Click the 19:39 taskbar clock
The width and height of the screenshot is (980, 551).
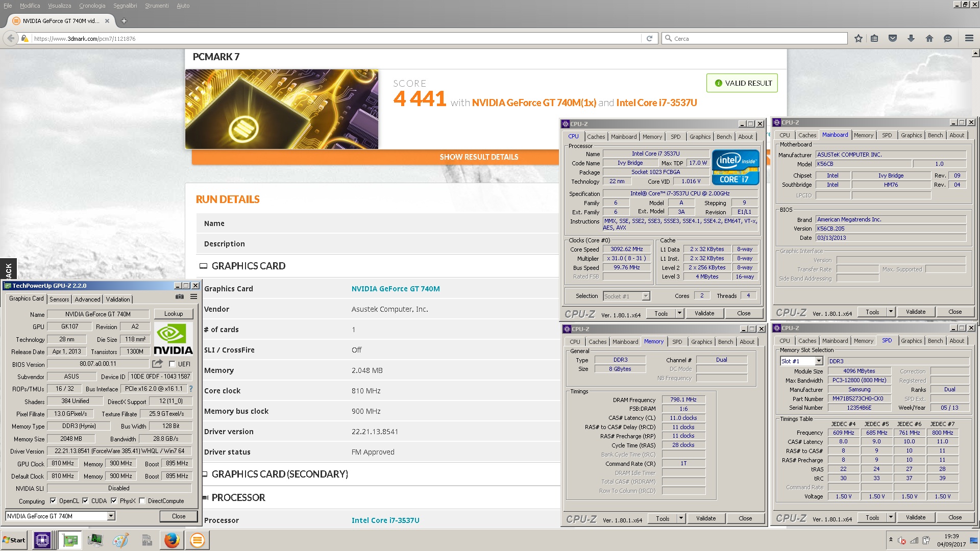point(951,536)
